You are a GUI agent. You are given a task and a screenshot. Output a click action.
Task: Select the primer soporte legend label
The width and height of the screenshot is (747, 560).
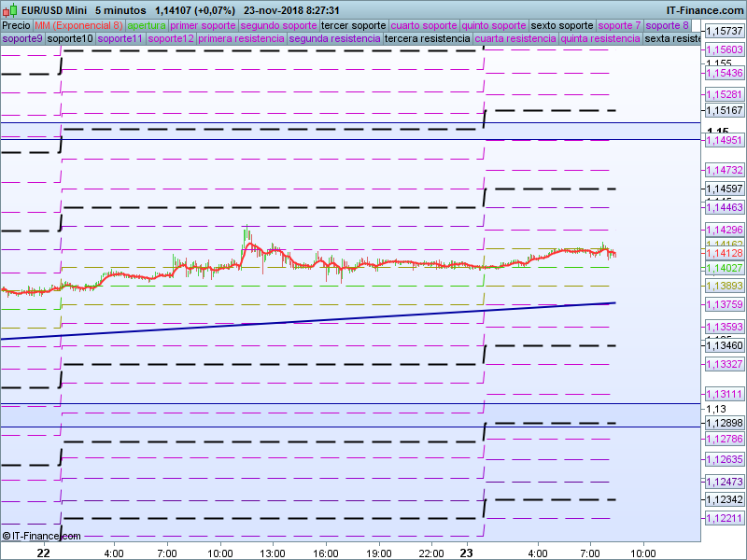pos(203,25)
